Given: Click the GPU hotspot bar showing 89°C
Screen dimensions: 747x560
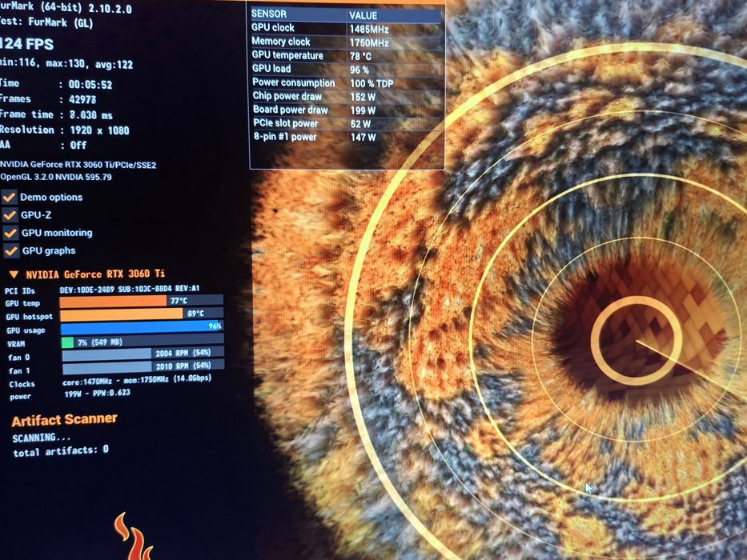Looking at the screenshot, I should tap(142, 314).
